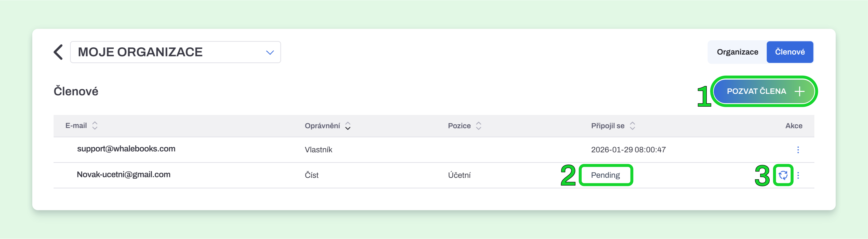The image size is (868, 239).
Task: Select the Členové tab
Action: [x=789, y=52]
